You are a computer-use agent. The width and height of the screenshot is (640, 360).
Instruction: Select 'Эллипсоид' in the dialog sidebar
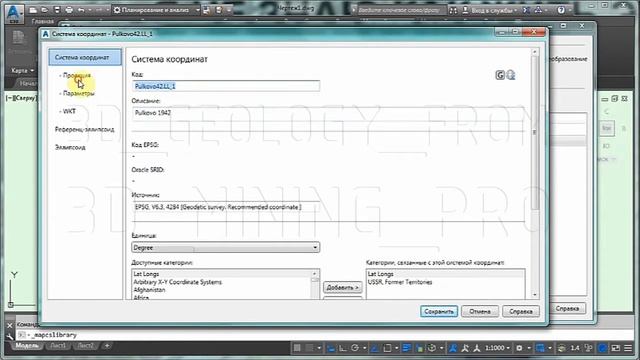point(70,147)
